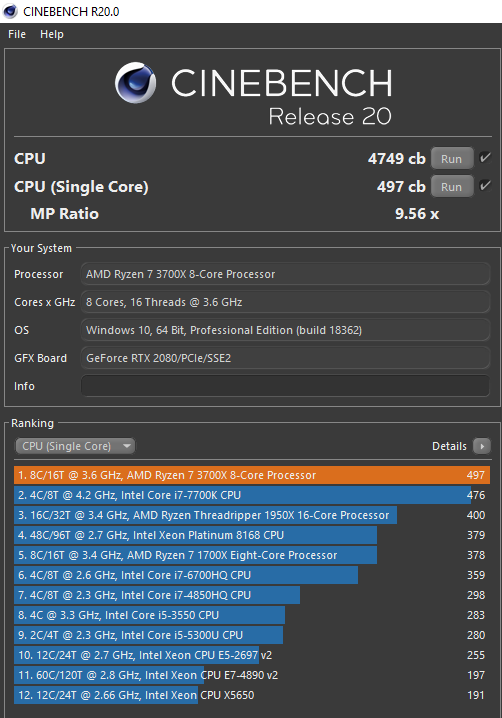
Task: Click the Processor name field
Action: [285, 274]
